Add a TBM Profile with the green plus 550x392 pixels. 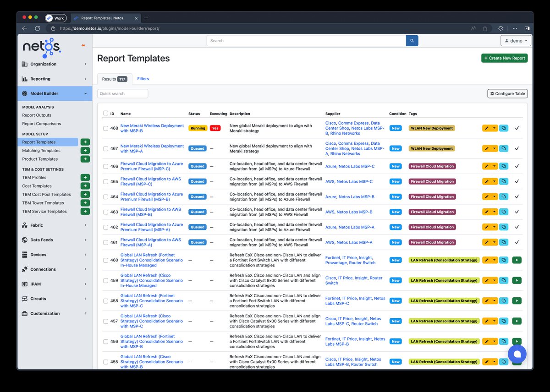tap(85, 178)
